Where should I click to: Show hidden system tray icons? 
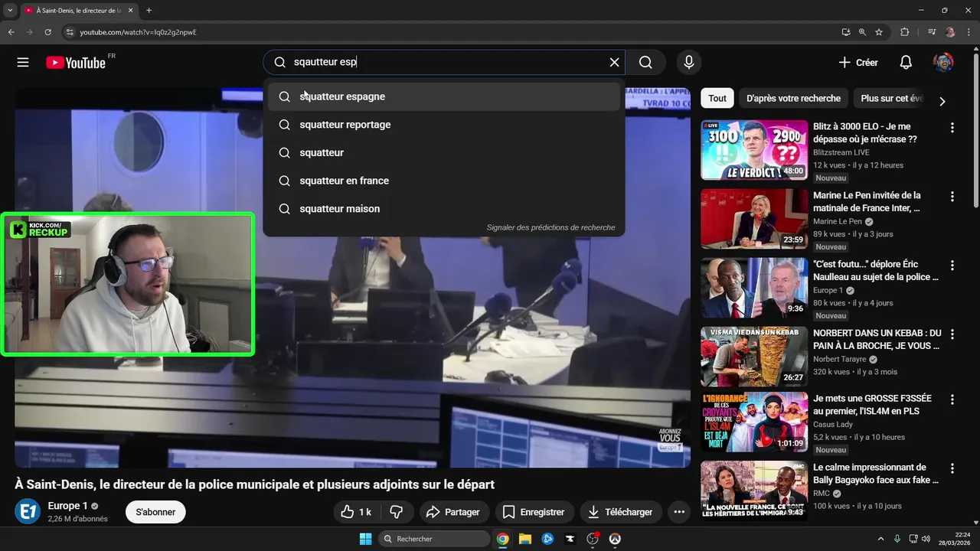(x=880, y=539)
